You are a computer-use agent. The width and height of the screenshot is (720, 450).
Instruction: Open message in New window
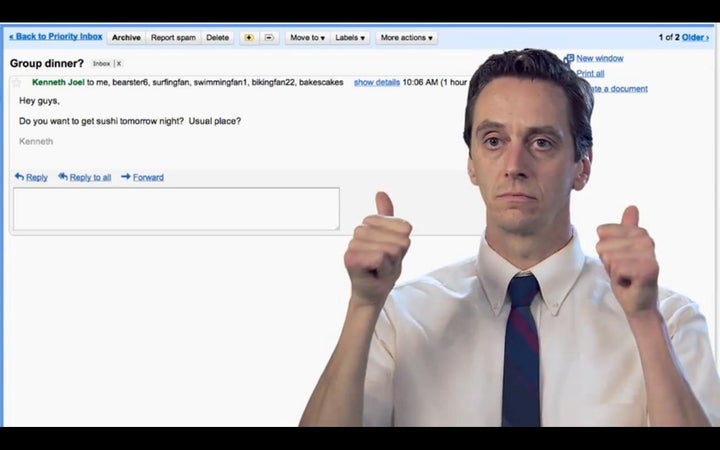pos(599,58)
